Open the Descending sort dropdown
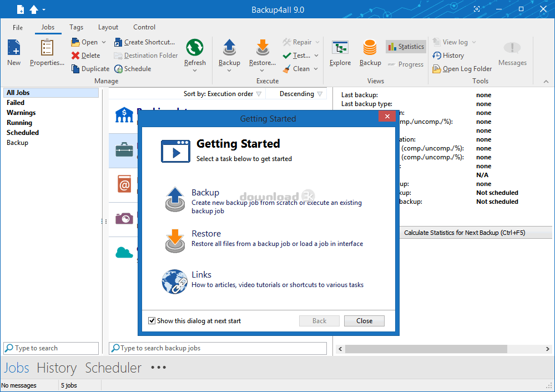The height and width of the screenshot is (392, 555). pyautogui.click(x=301, y=94)
